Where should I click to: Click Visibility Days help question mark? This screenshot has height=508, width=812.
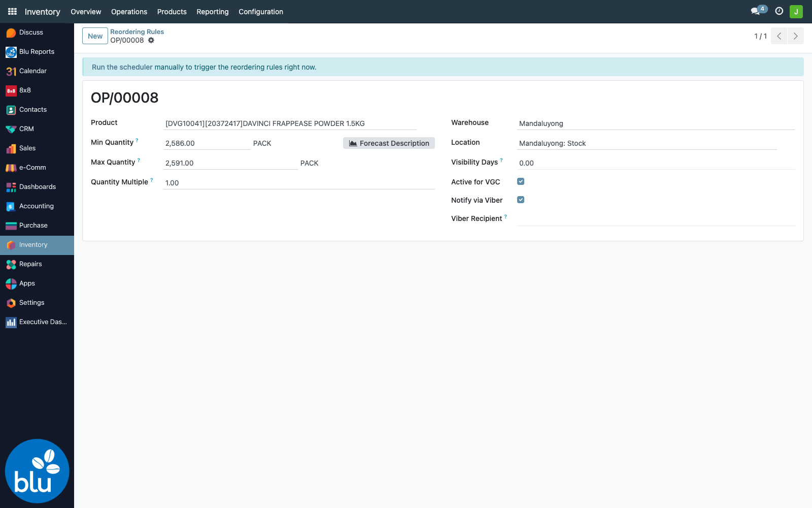tap(501, 160)
